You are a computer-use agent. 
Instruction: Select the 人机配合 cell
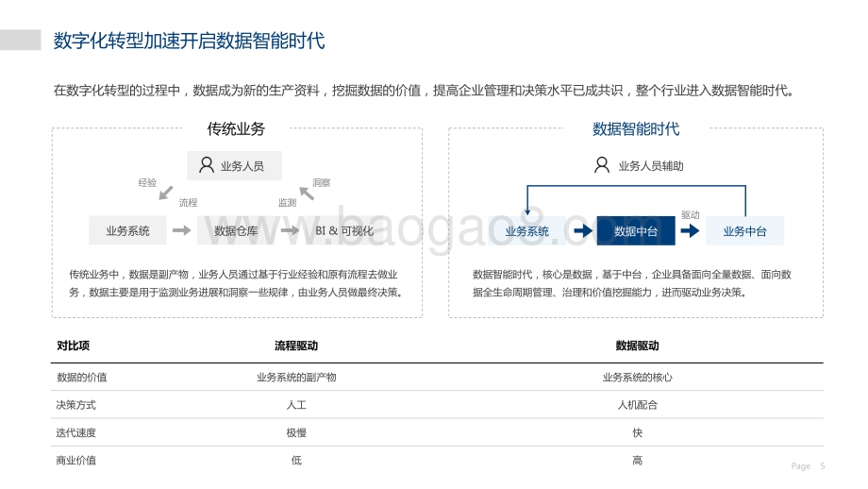coord(637,405)
